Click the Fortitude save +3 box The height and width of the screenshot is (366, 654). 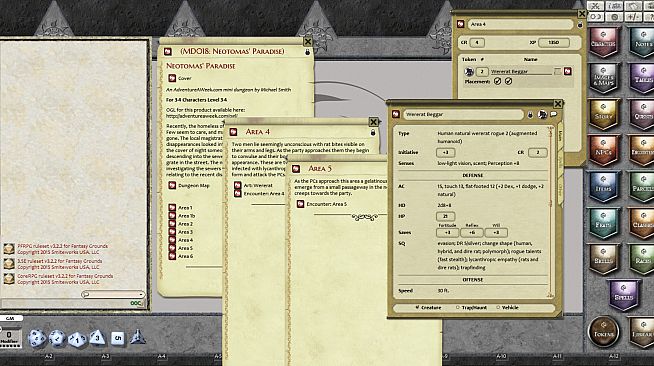448,233
